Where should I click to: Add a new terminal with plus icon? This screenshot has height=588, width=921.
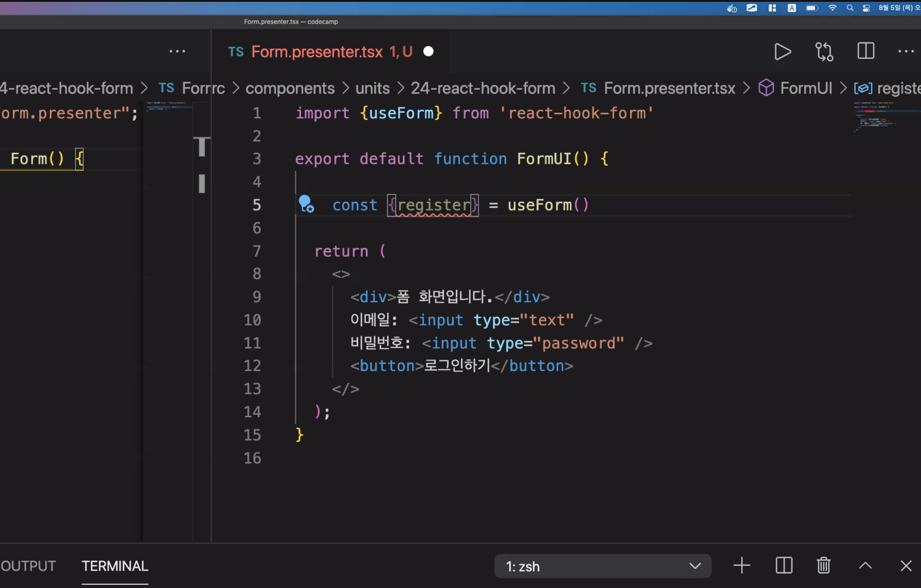coord(741,566)
